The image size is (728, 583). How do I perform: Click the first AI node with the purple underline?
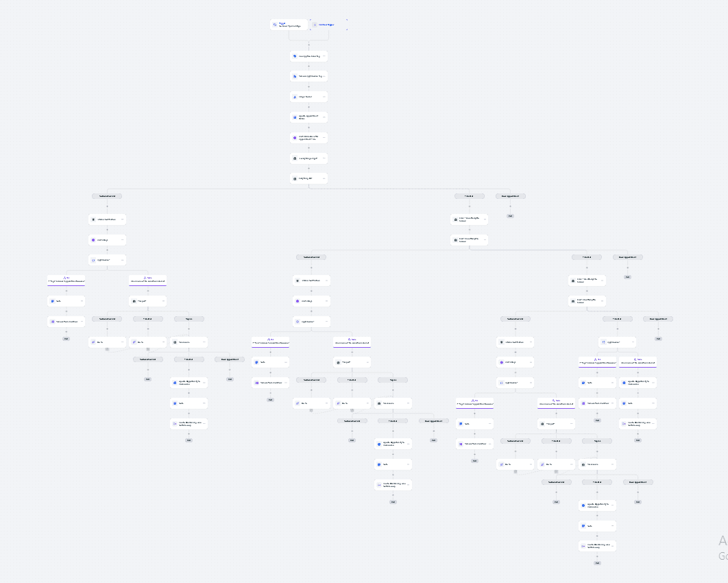click(65, 281)
